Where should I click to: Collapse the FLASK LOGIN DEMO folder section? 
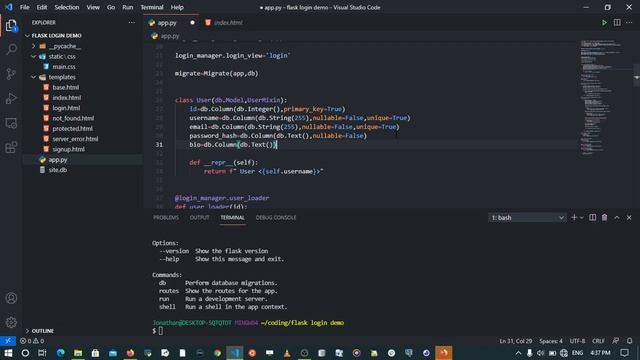[56, 36]
